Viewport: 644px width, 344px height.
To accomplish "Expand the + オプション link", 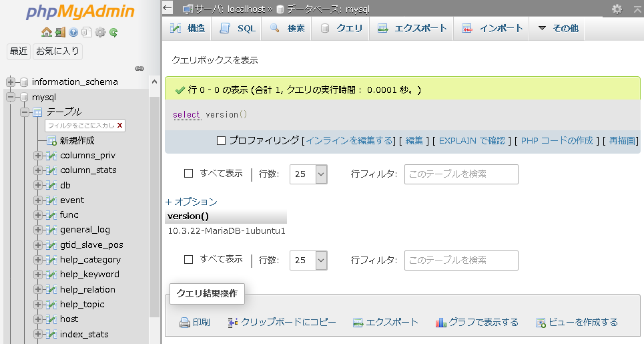I will click(192, 202).
